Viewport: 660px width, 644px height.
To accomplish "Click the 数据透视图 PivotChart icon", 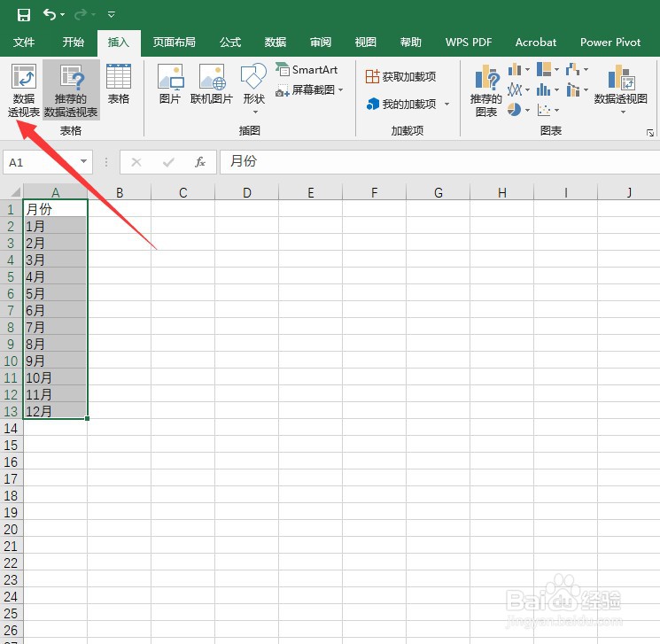I will click(620, 78).
